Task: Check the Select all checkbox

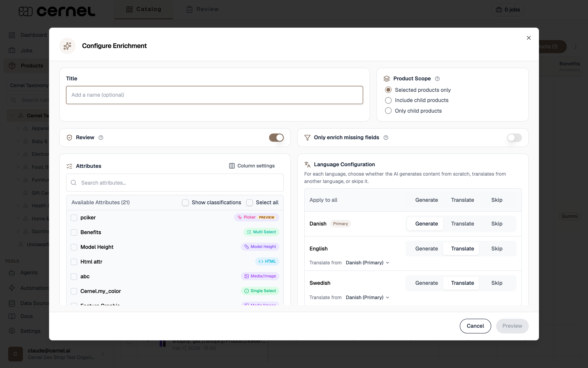Action: (249, 202)
